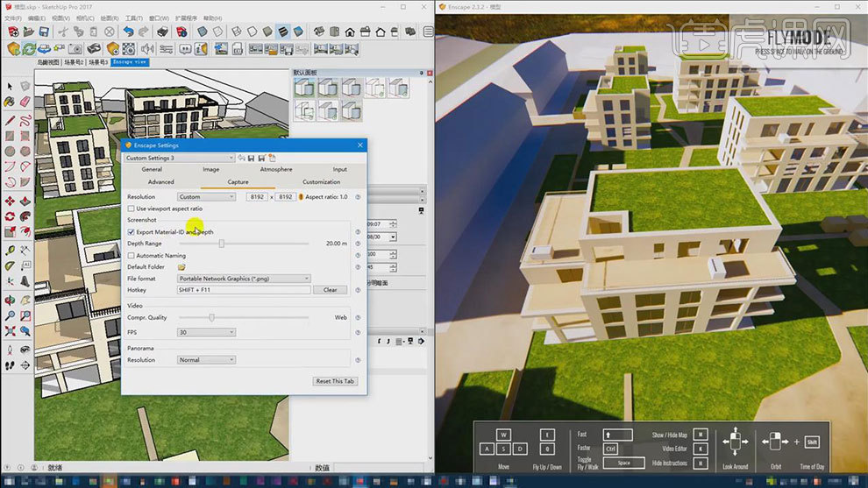Click the Clear hotkey button
The image size is (868, 488).
(x=330, y=290)
